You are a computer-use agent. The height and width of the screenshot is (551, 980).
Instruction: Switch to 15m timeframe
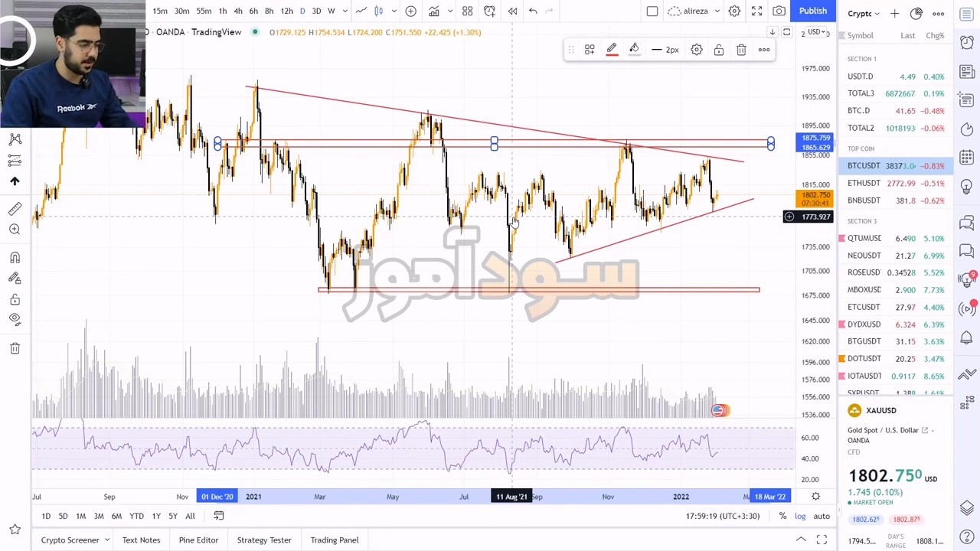coord(160,11)
